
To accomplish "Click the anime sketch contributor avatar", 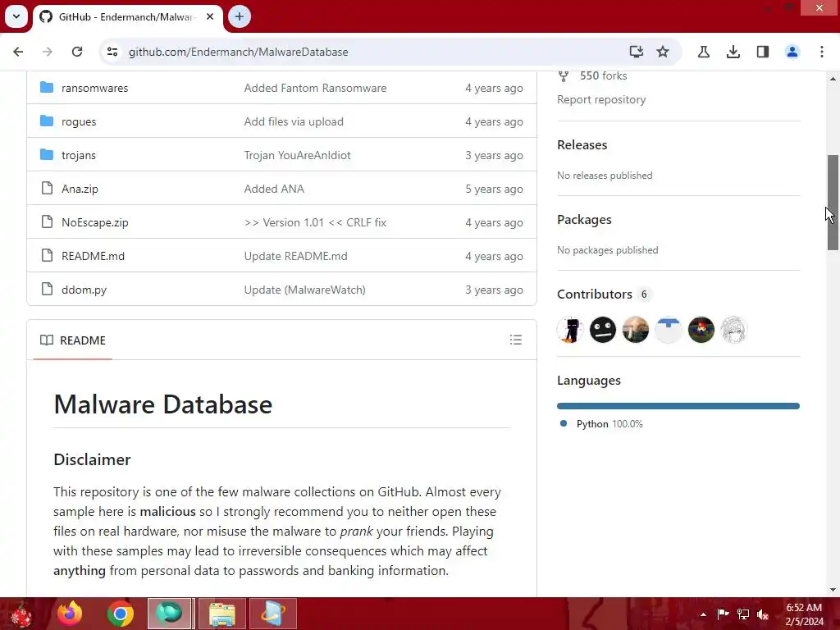I will click(x=733, y=330).
